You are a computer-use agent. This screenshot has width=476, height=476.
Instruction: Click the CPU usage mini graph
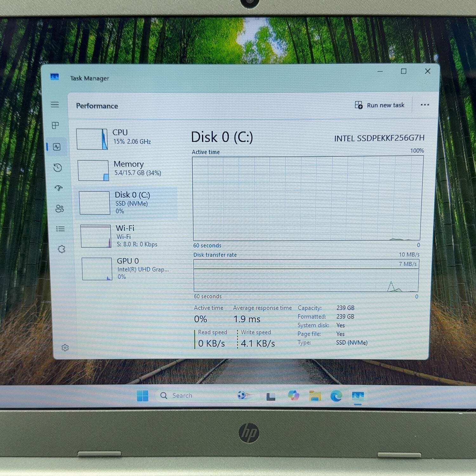point(92,139)
